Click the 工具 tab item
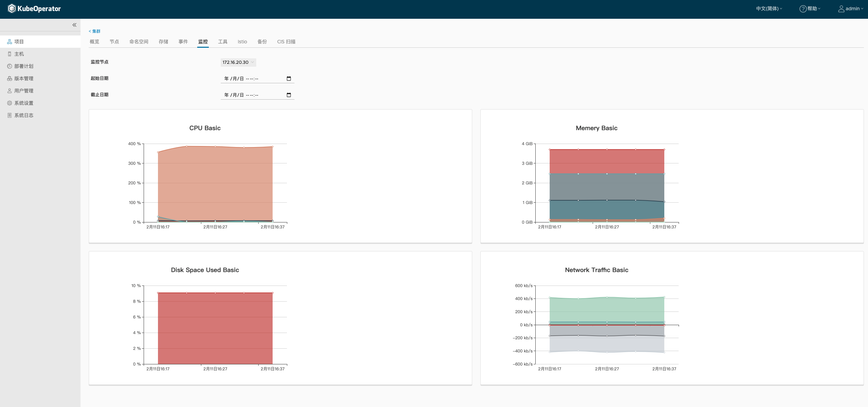This screenshot has height=407, width=868. click(222, 42)
